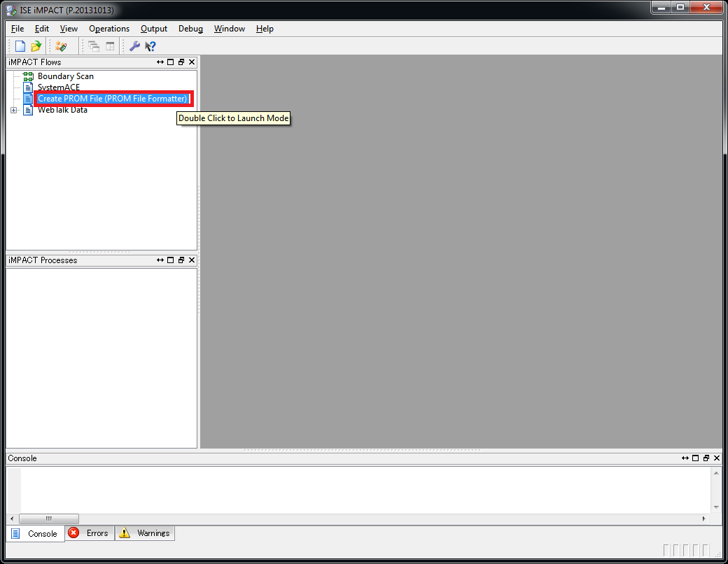Select WebTalk Data in iMPACT Flows
728x564 pixels.
click(62, 110)
